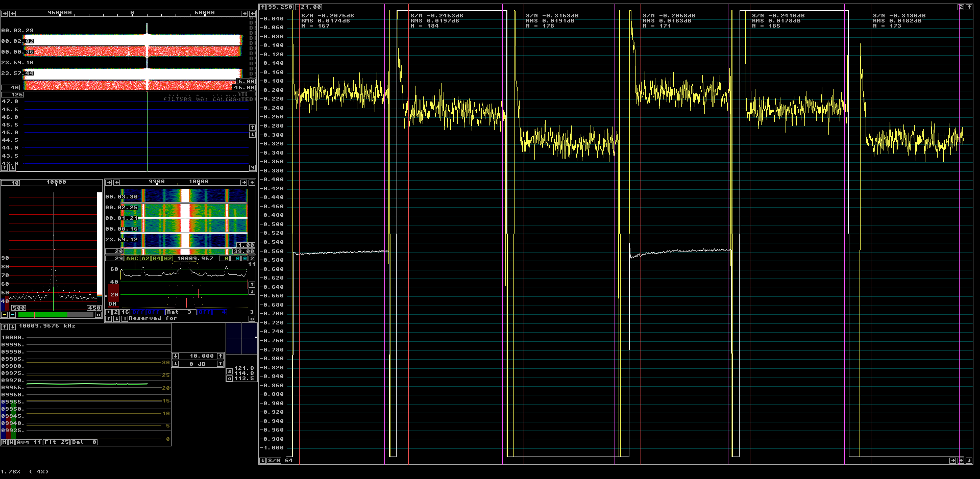Select the 6.00 waterfall gain box

[246, 81]
